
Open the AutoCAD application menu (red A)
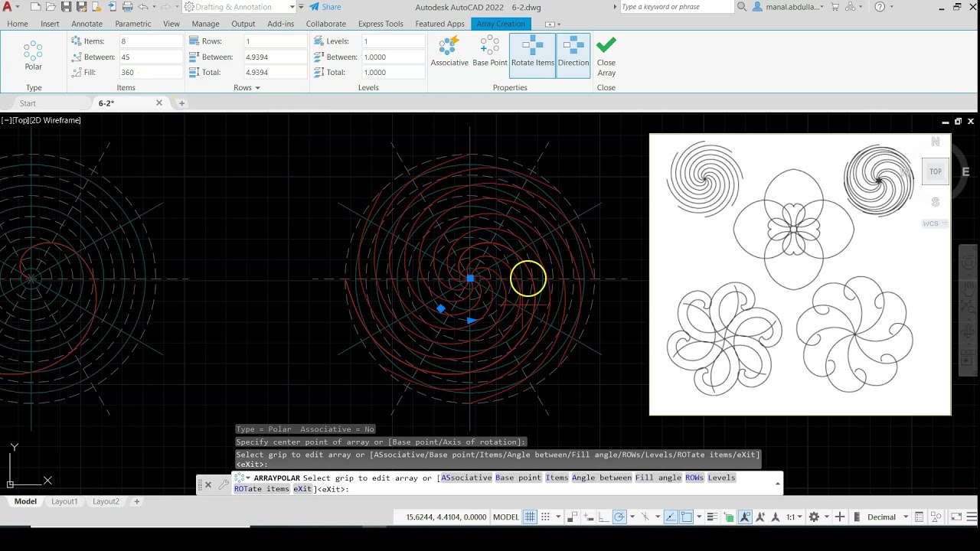tap(7, 7)
